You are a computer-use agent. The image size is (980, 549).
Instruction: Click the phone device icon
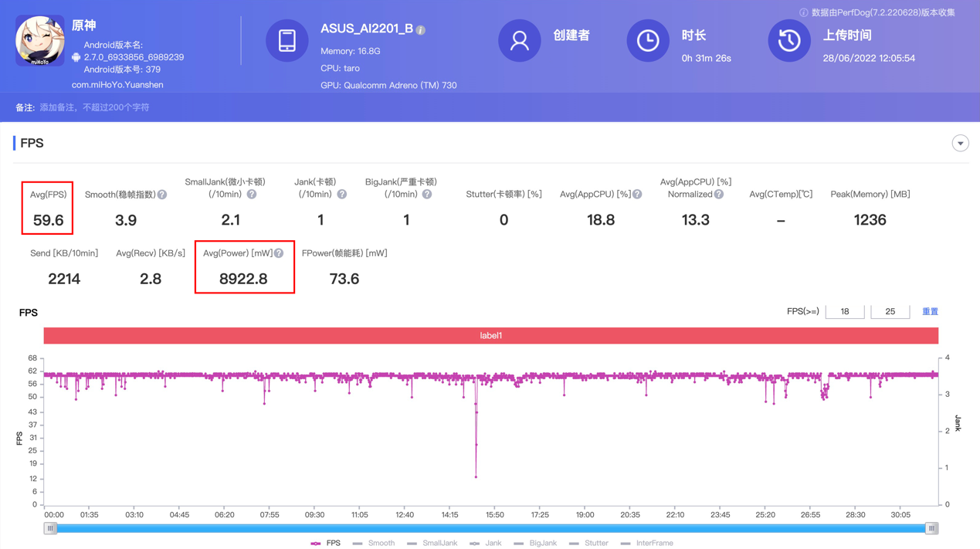coord(287,40)
